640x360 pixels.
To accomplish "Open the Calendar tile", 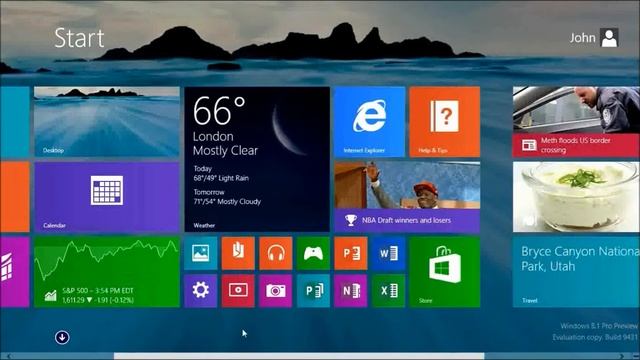I will click(x=107, y=197).
